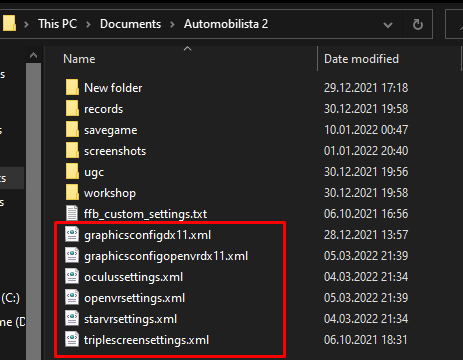
Task: Select the folder name workshop
Action: click(110, 193)
